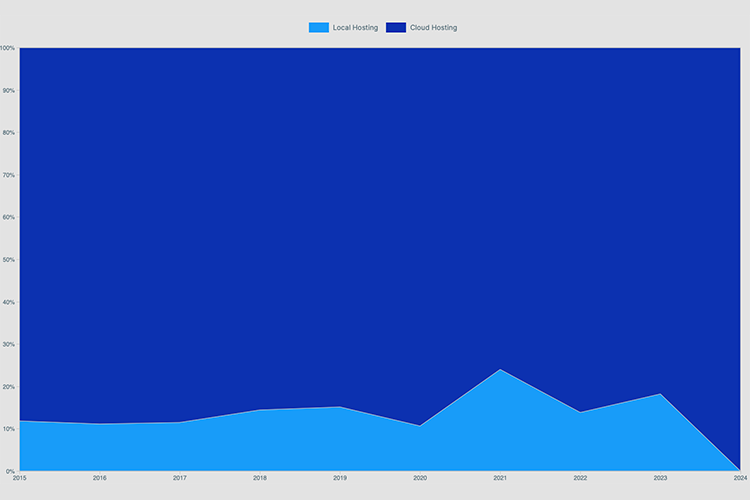Viewport: 750px width, 500px height.
Task: Toggle the Local Hosting legend label
Action: point(355,28)
